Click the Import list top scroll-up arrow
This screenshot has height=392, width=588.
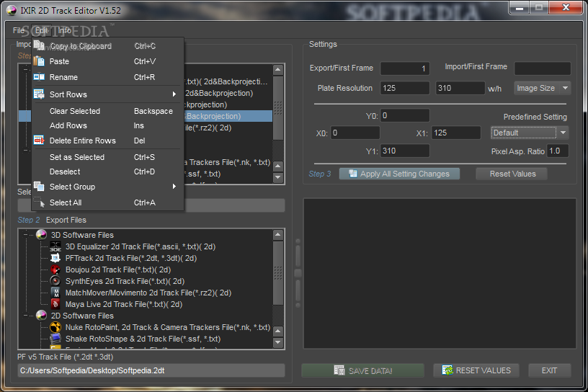click(x=278, y=69)
